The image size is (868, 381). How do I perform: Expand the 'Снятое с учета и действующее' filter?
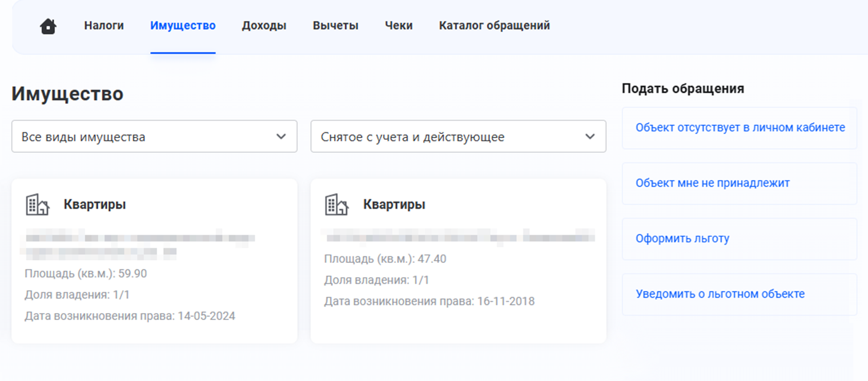coord(458,137)
